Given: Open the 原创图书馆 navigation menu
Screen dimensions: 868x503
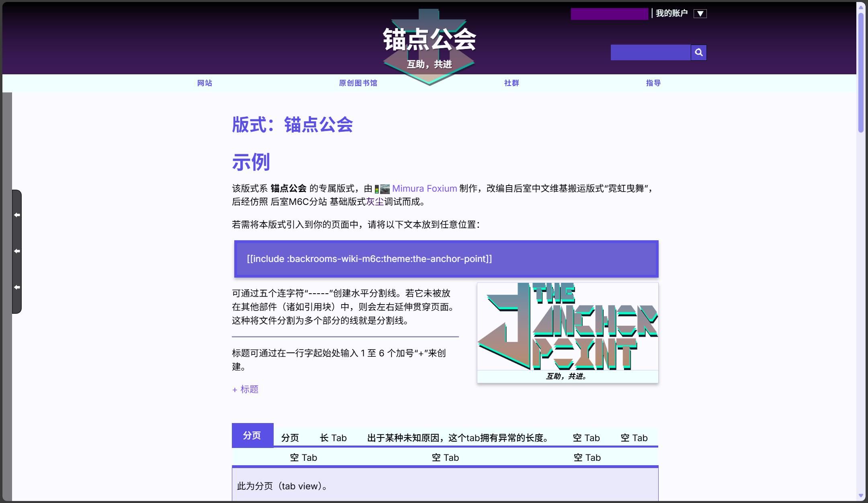Looking at the screenshot, I should point(358,83).
